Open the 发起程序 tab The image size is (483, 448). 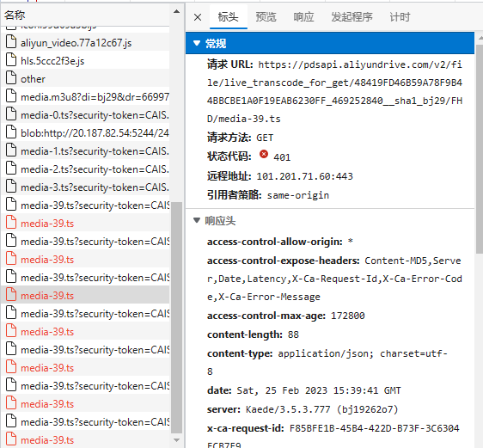(x=352, y=17)
